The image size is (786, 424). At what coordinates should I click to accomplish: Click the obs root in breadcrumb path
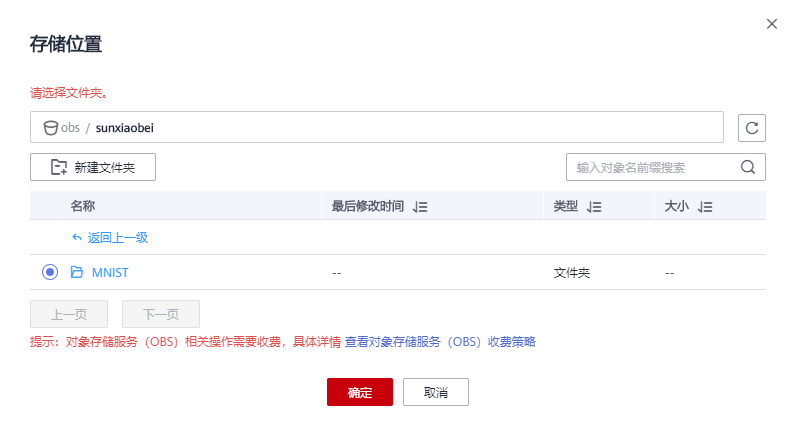pos(70,128)
